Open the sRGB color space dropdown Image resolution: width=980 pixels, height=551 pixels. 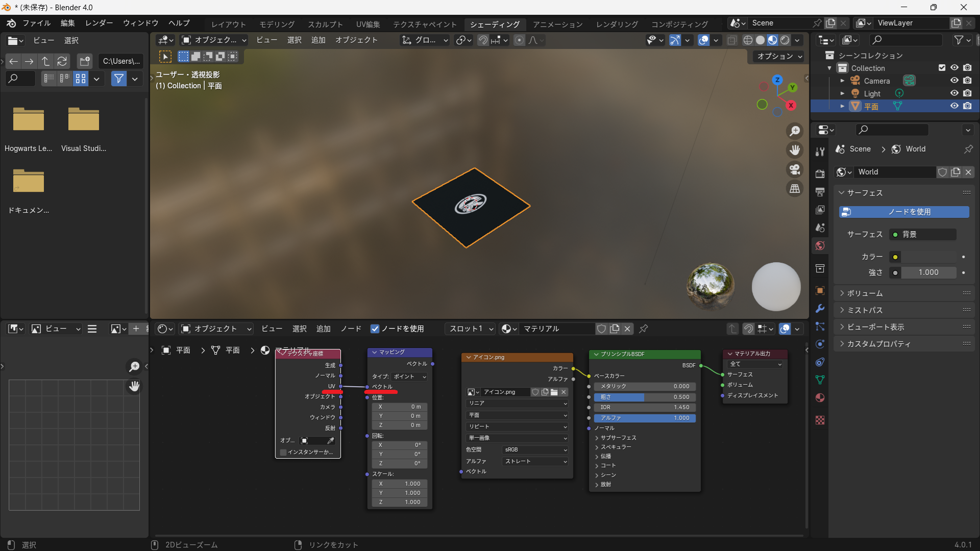click(x=535, y=449)
